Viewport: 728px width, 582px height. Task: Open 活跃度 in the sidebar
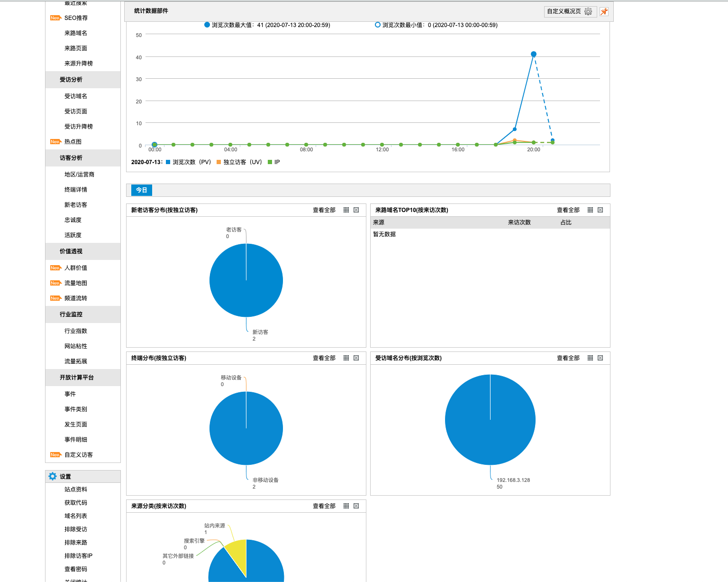73,235
